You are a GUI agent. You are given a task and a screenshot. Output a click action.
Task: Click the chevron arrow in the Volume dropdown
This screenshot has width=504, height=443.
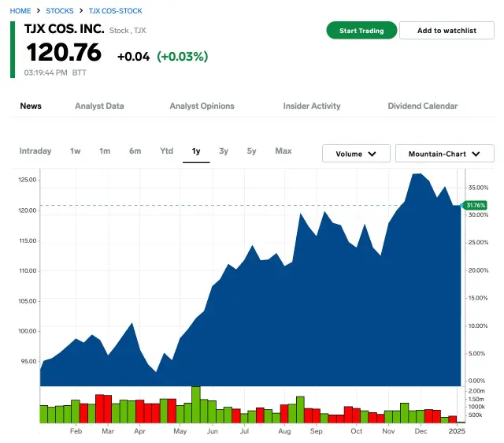click(372, 154)
